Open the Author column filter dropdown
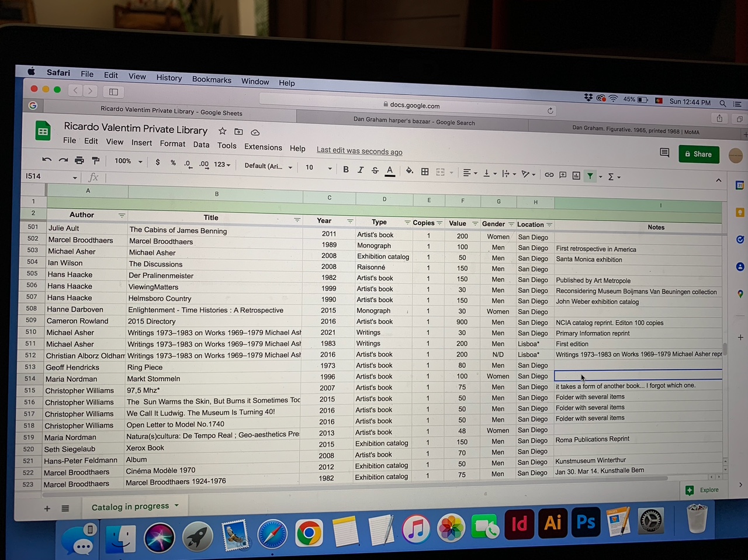 tap(122, 216)
